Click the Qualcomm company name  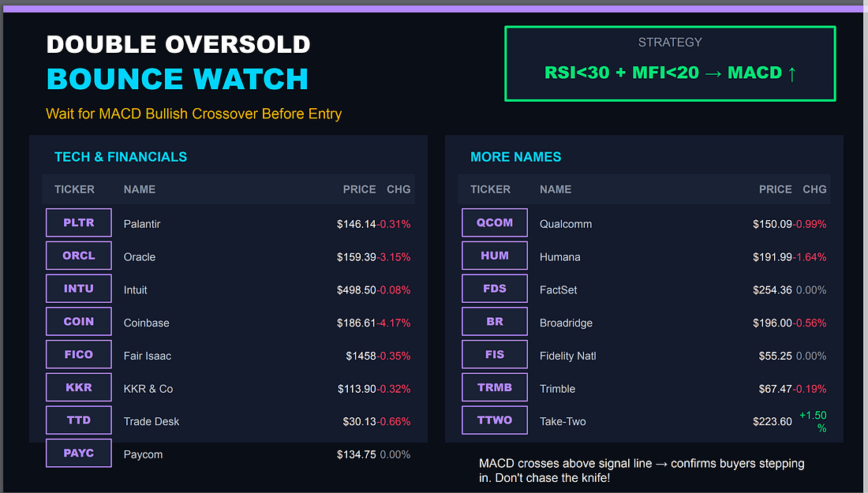[x=566, y=224]
